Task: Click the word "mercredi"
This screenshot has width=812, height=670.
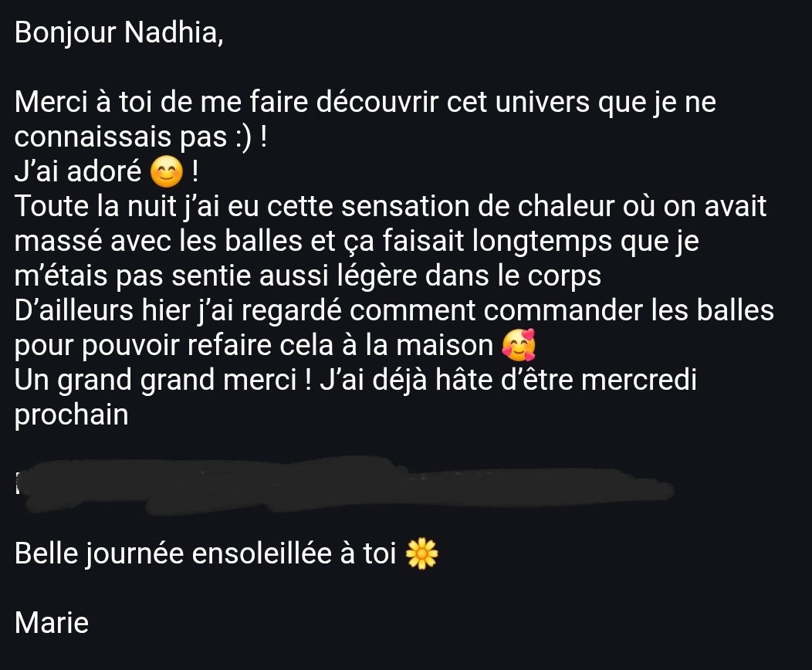Action: point(639,380)
